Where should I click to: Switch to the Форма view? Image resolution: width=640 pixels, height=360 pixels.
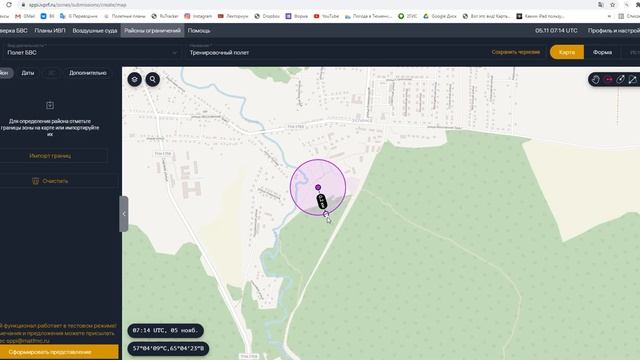click(x=602, y=52)
